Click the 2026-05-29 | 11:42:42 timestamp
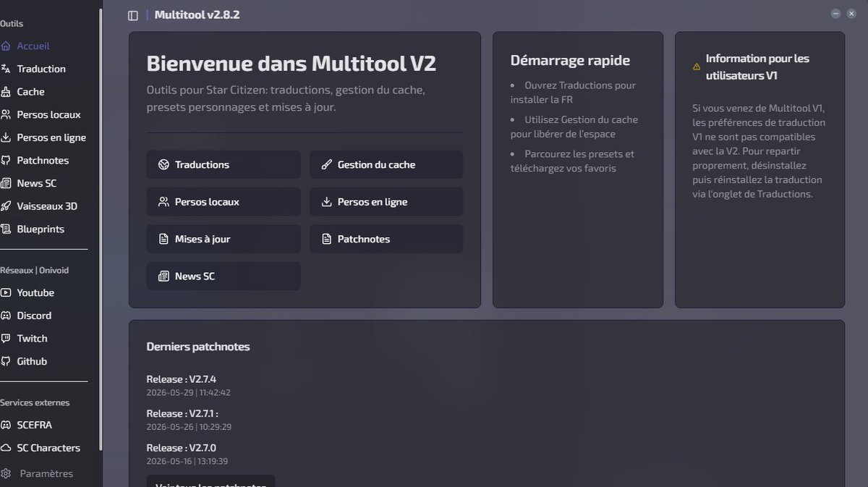Image resolution: width=868 pixels, height=487 pixels. [x=189, y=393]
